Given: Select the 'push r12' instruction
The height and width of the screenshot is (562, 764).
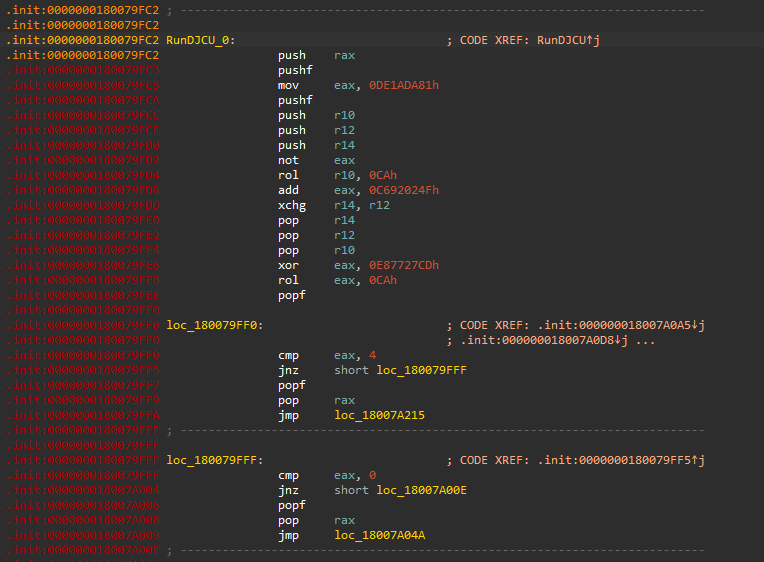Looking at the screenshot, I should 316,130.
